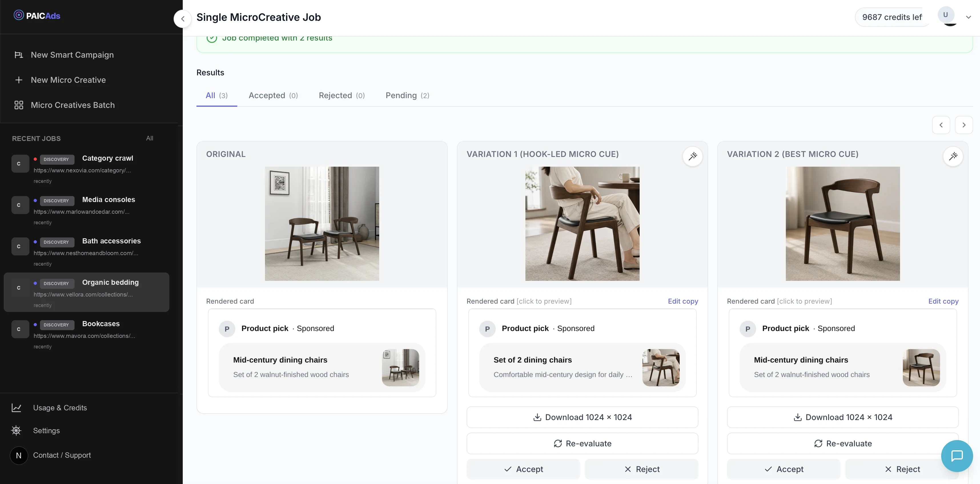
Task: Open Usage & Credits chart icon
Action: click(16, 408)
